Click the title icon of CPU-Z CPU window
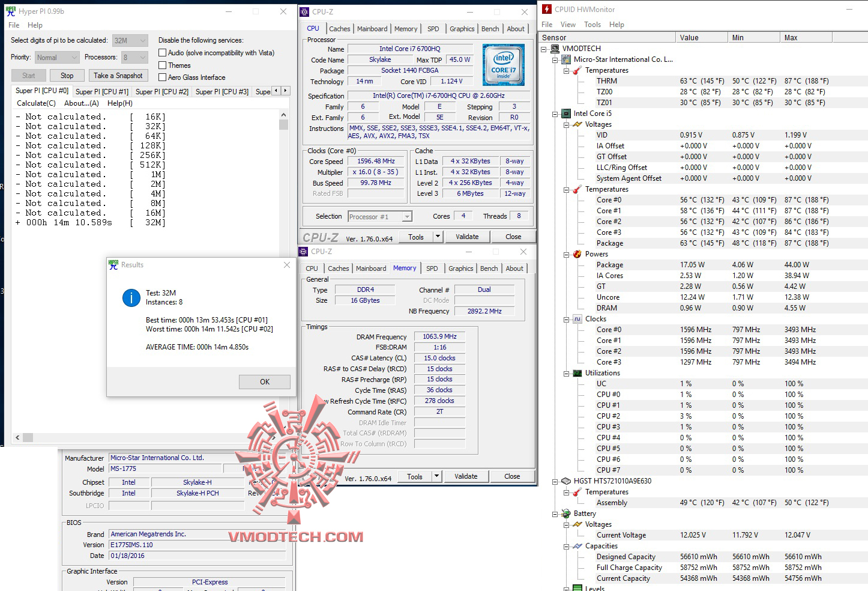 click(x=305, y=11)
